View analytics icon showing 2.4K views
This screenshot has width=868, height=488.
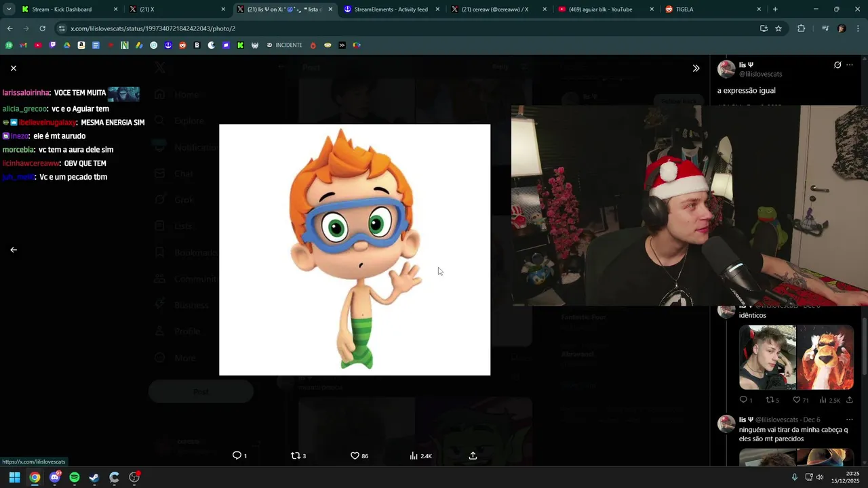pos(414,455)
